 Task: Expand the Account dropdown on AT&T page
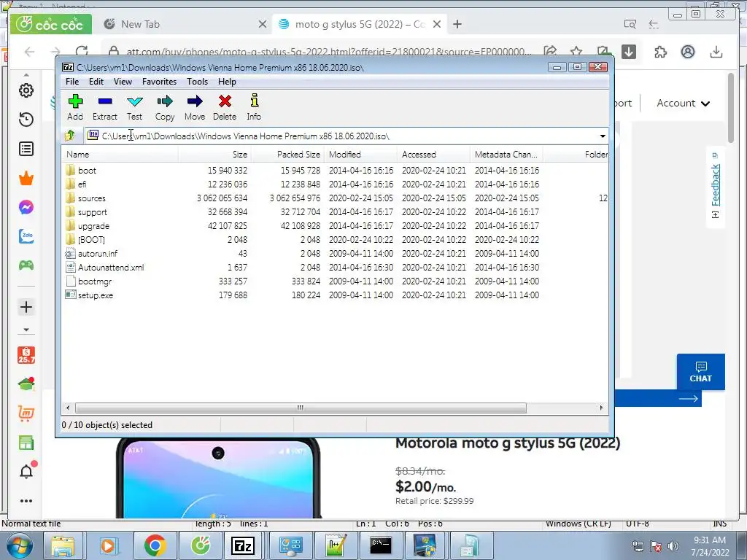pyautogui.click(x=683, y=103)
